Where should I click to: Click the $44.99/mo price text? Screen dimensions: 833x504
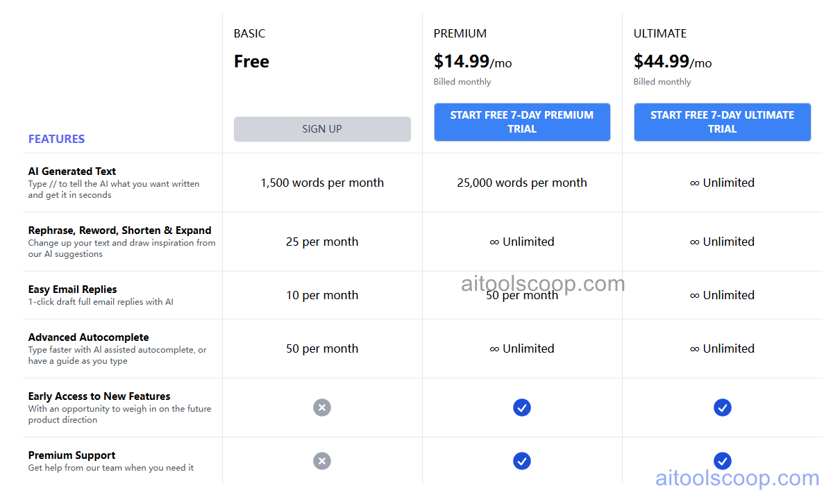[x=673, y=61]
